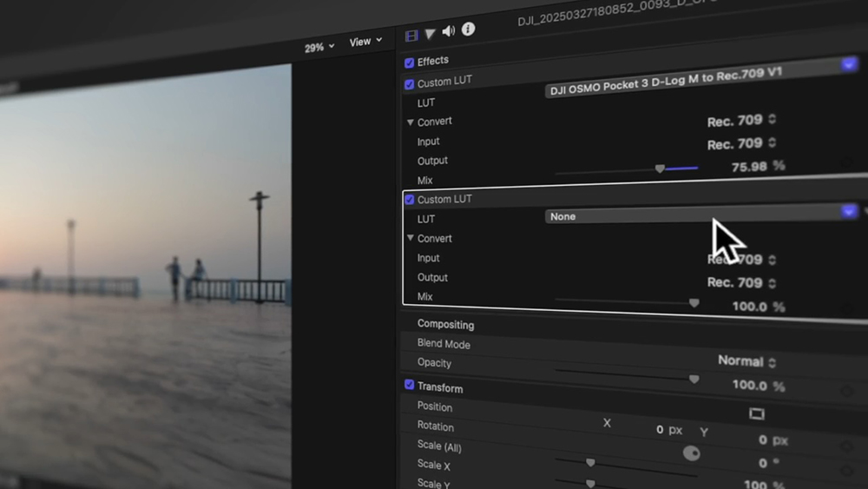Click the Position reset rectangle icon in Transform
The height and width of the screenshot is (489, 868).
[757, 413]
